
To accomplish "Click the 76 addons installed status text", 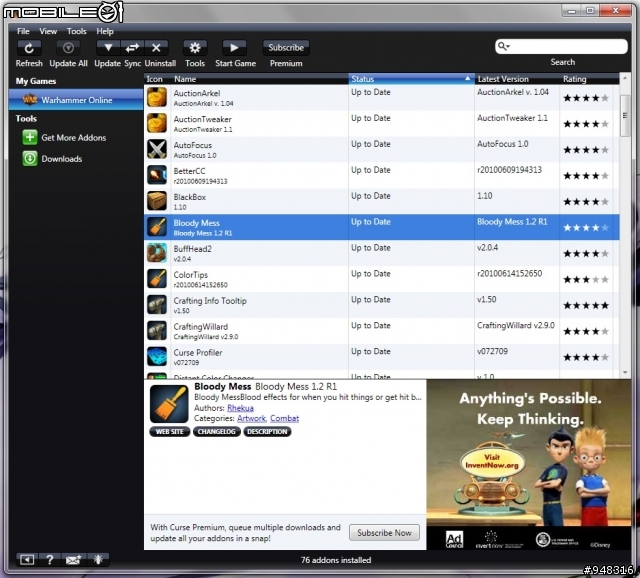I will pos(336,560).
